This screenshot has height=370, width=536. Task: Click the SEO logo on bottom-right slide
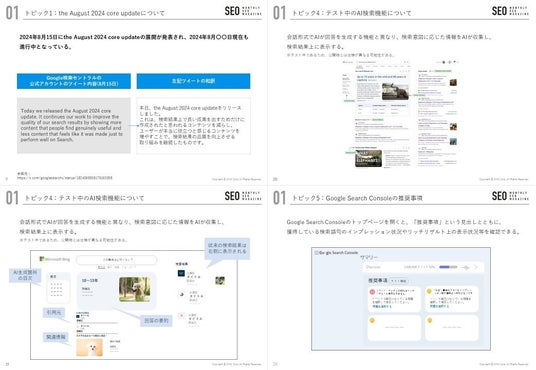click(x=510, y=196)
